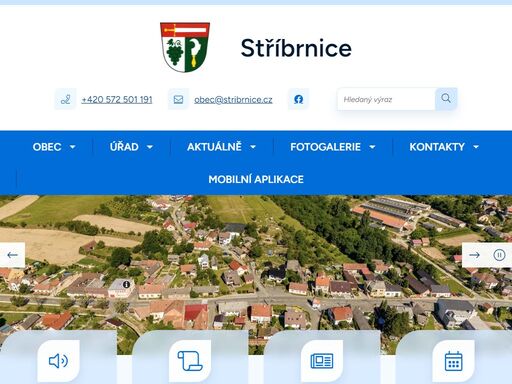Open the FOTOGALERIE menu item
The height and width of the screenshot is (384, 512).
[325, 147]
